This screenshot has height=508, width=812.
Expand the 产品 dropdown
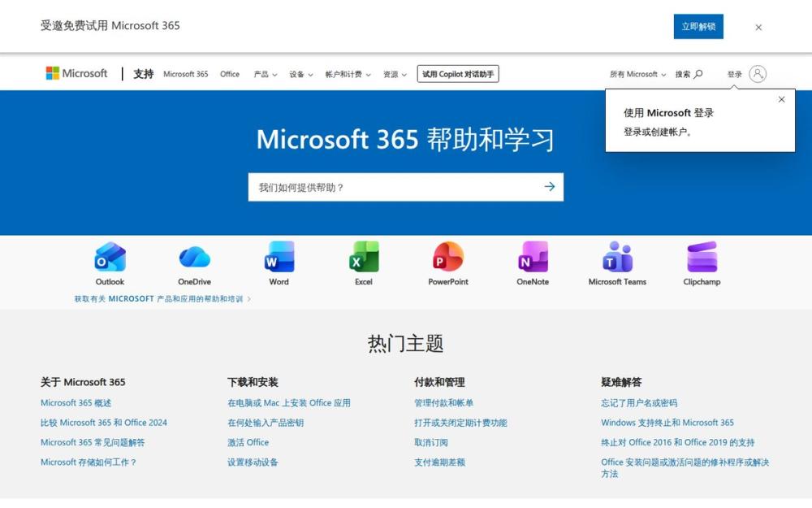266,73
